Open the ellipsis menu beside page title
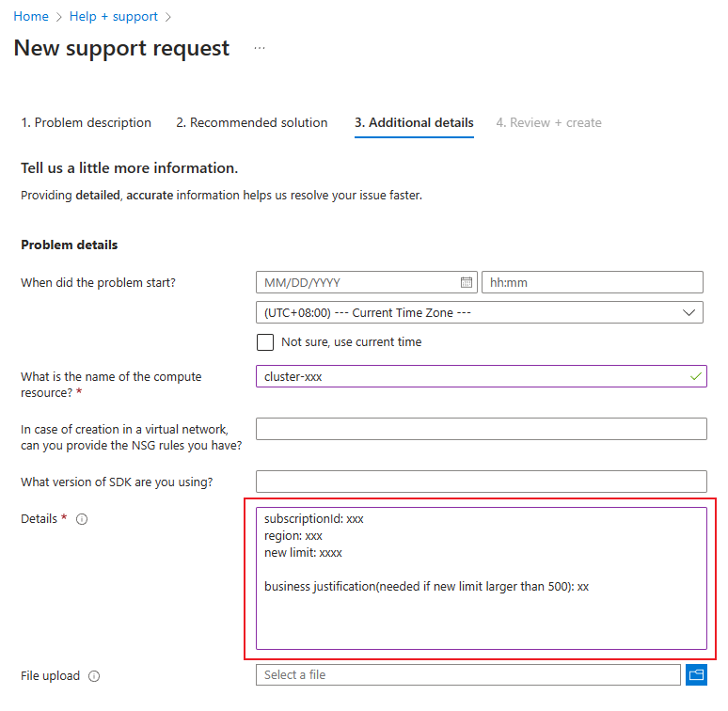Image resolution: width=728 pixels, height=711 pixels. (x=260, y=48)
